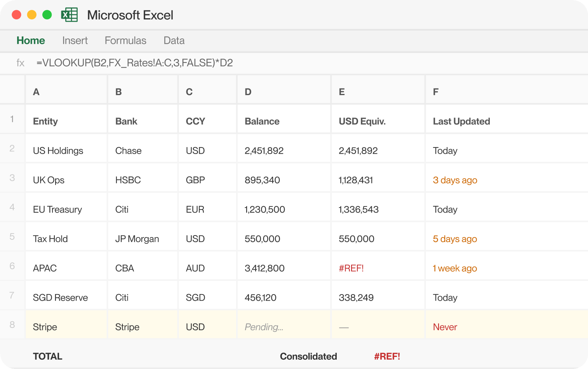Screen dimensions: 588x369
Task: Select row 8 header
Action: tap(12, 325)
